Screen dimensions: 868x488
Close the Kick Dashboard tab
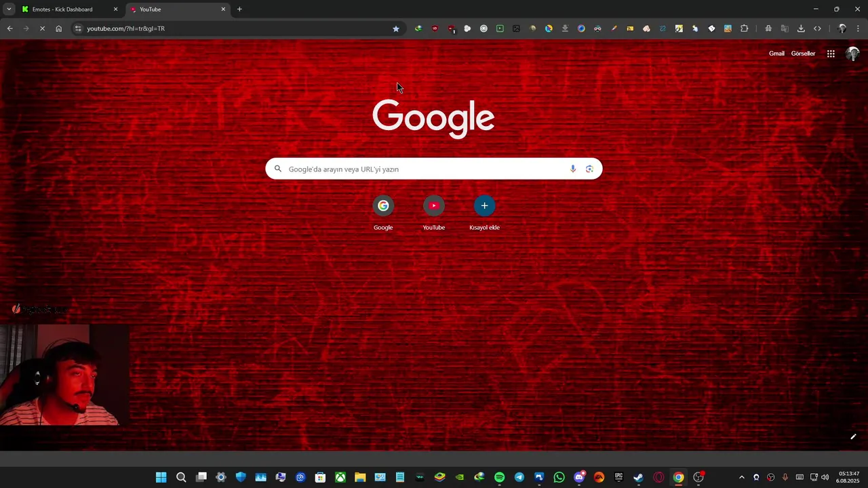(115, 9)
